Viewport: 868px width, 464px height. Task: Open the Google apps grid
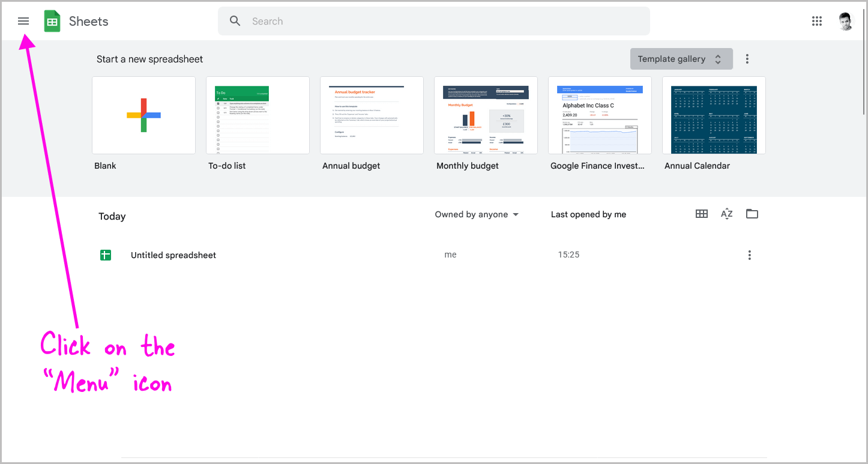pos(817,21)
